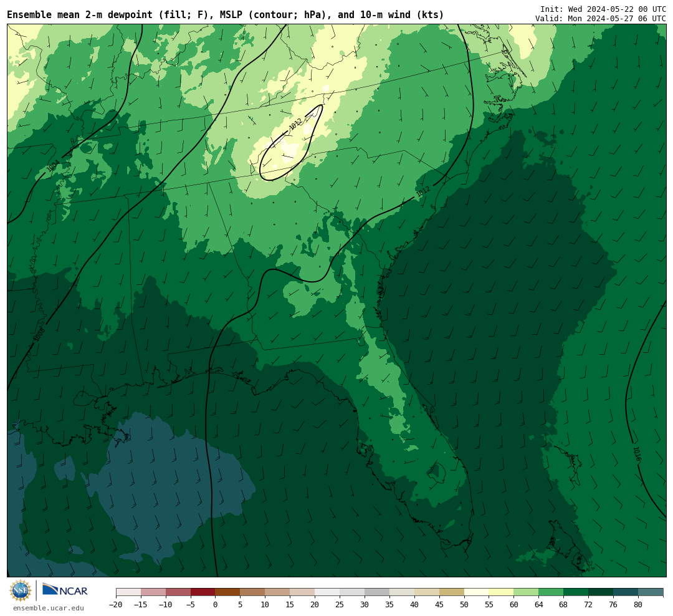
Task: Click the -20 colorbar tick label
Action: point(116,605)
